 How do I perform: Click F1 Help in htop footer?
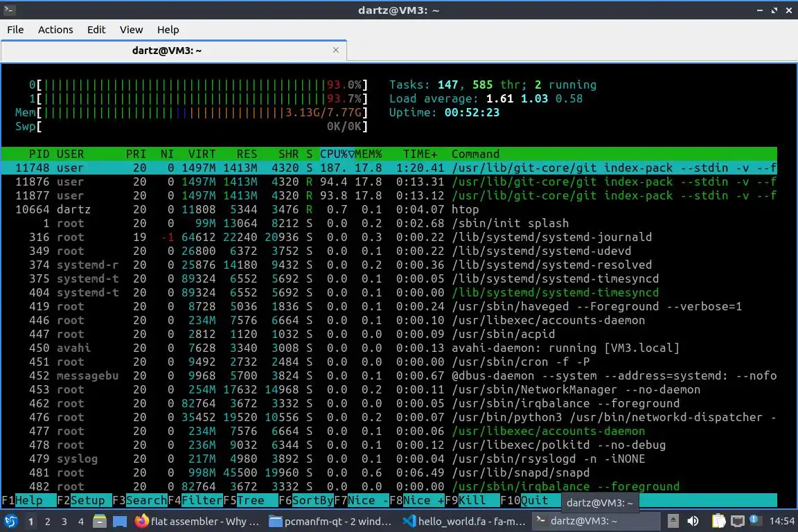point(29,500)
